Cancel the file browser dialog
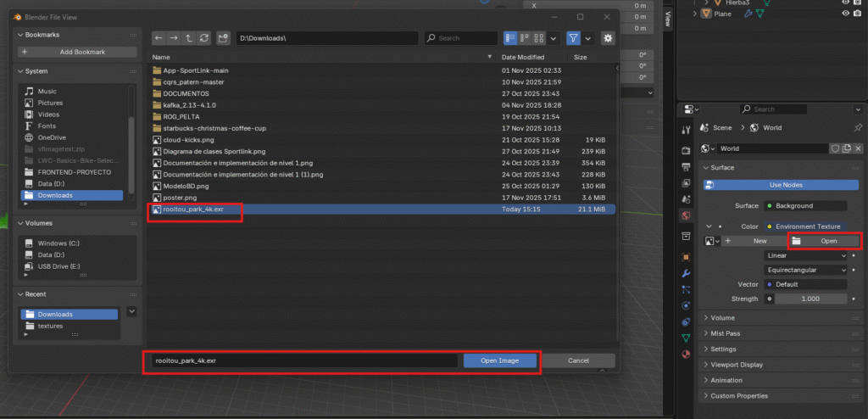 click(x=578, y=360)
